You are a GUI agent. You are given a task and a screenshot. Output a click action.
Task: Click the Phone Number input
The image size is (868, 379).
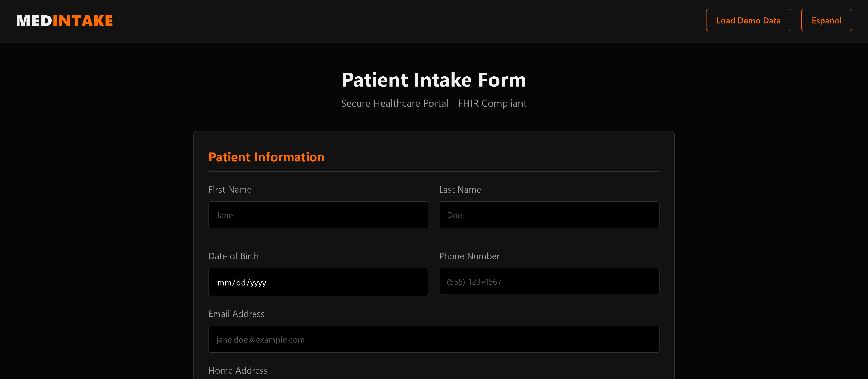click(x=549, y=281)
